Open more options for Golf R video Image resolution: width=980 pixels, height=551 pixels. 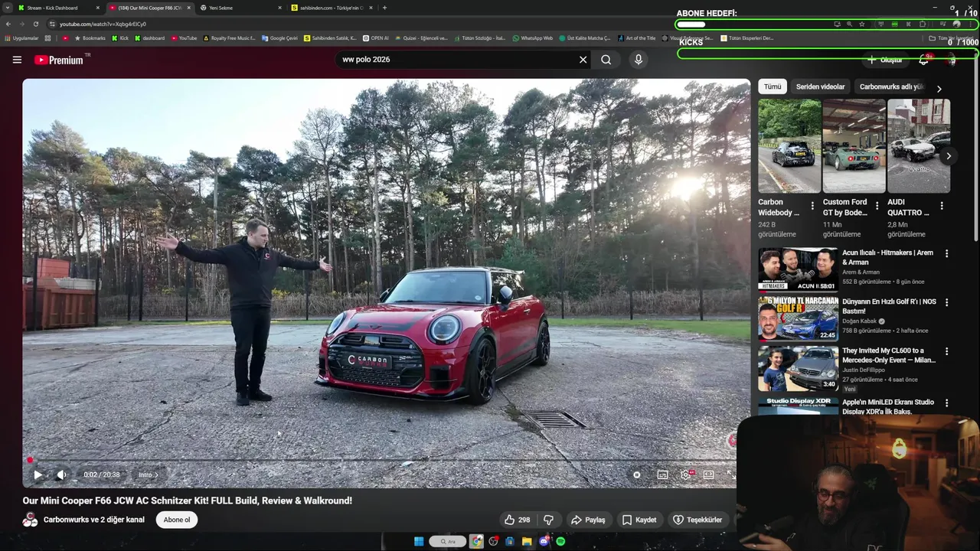click(x=946, y=302)
